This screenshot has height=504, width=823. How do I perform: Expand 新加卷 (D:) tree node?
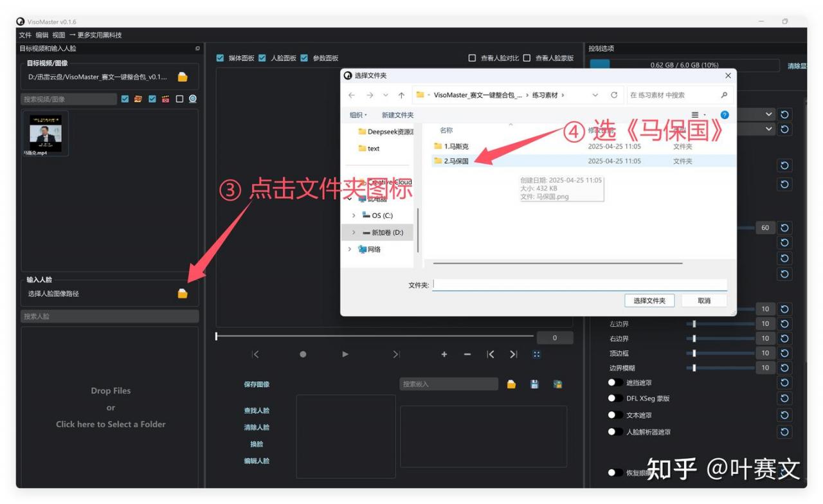tap(354, 233)
